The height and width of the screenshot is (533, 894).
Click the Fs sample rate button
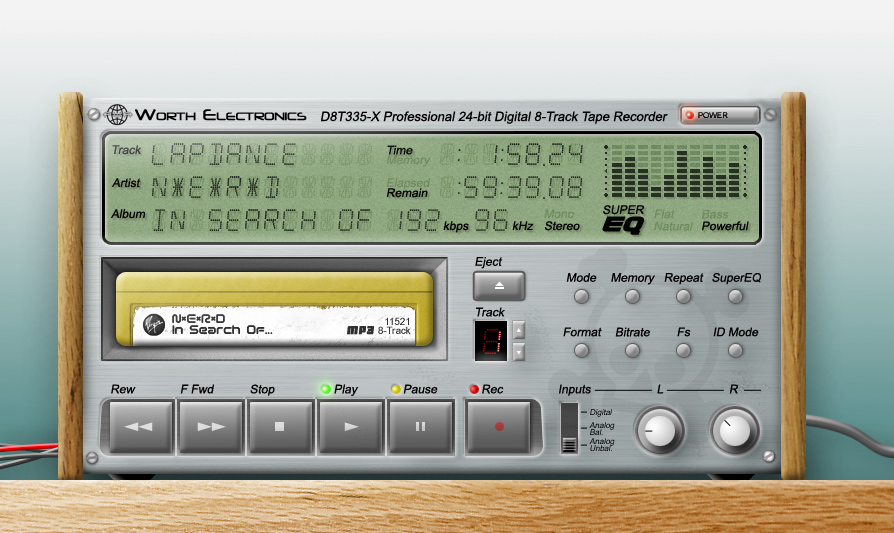click(x=683, y=351)
